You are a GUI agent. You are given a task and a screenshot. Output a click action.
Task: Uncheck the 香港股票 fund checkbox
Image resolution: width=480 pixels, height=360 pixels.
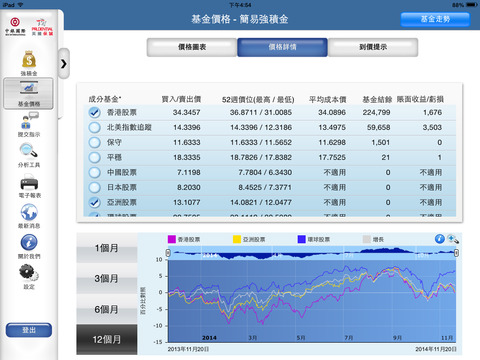click(x=95, y=113)
